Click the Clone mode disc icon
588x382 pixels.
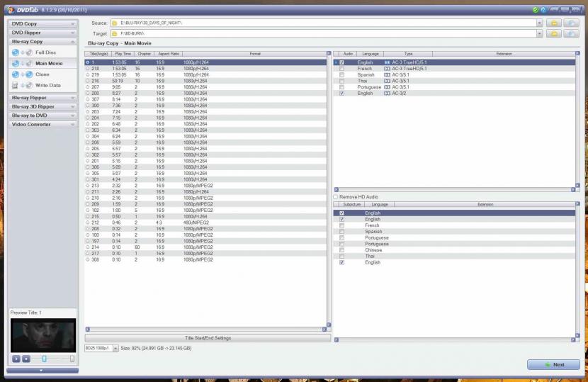click(x=16, y=74)
